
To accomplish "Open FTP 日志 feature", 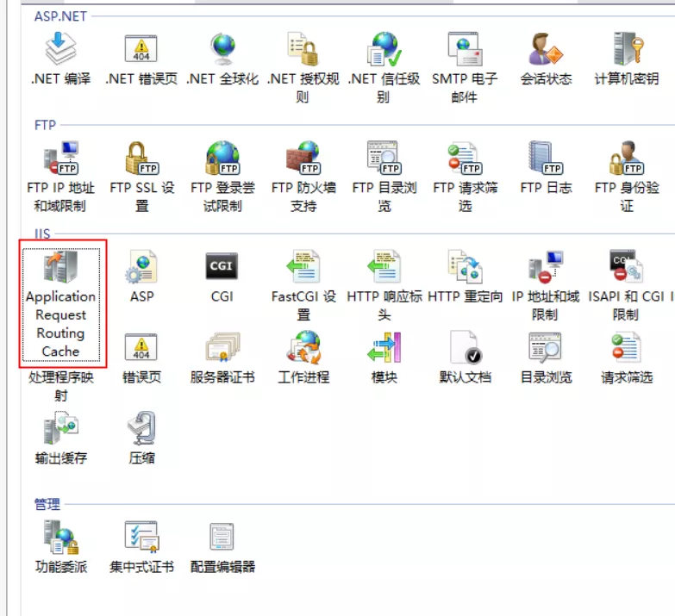I will tap(546, 168).
